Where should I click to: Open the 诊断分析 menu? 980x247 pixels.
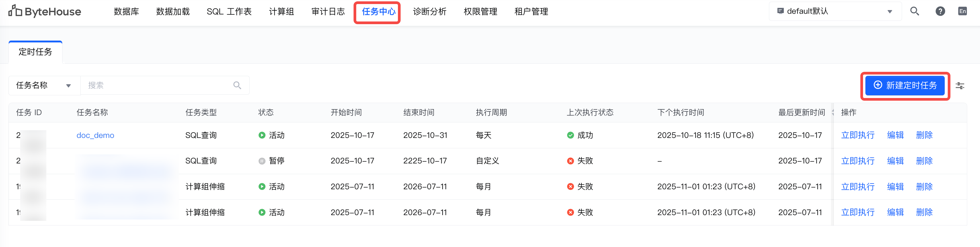coord(430,12)
